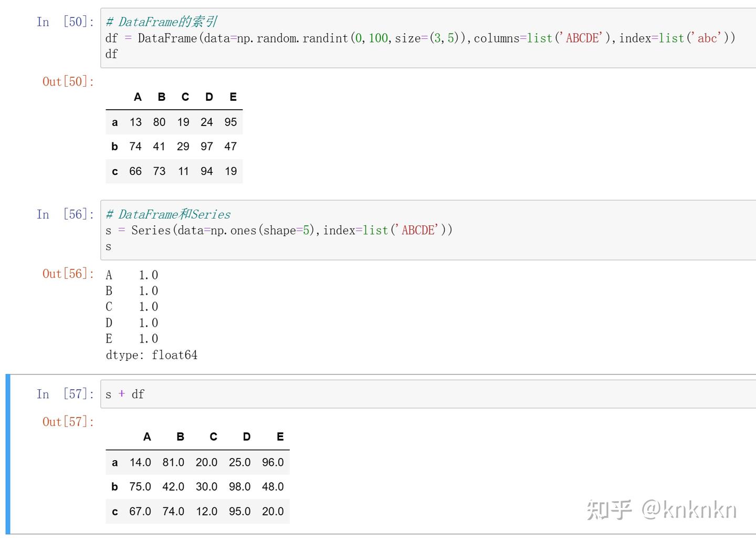Click the '# DataFrame的索引' comment line
This screenshot has height=540, width=756.
(162, 22)
